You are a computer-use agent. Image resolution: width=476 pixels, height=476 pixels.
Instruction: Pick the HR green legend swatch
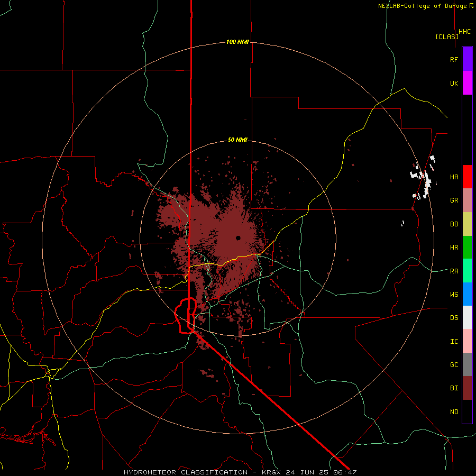(467, 248)
